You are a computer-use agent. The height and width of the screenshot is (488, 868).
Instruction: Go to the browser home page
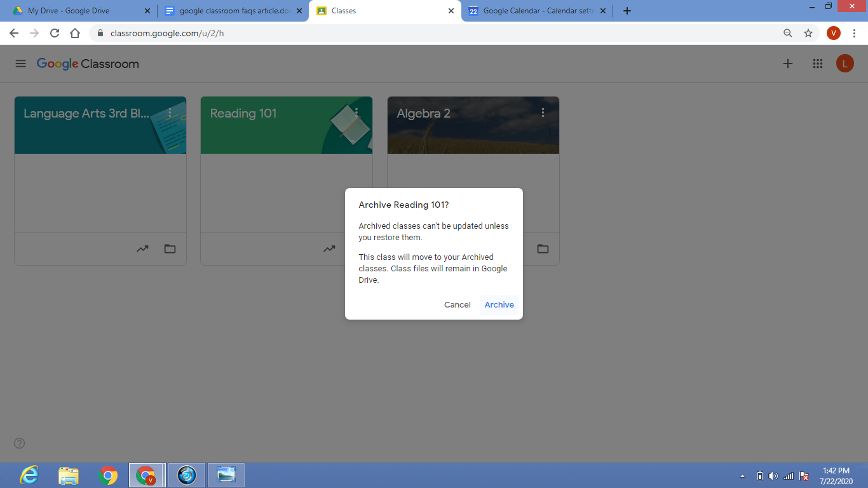point(75,33)
